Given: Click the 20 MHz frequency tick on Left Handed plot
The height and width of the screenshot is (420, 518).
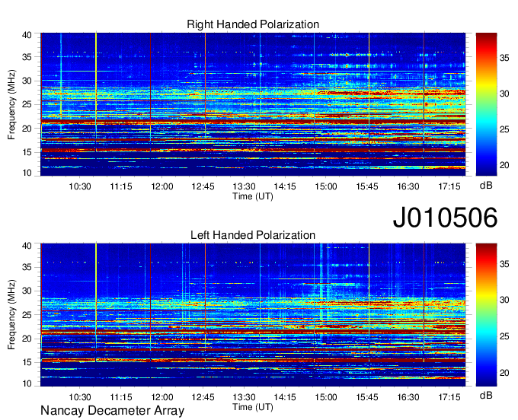Looking at the screenshot, I should click(x=27, y=339).
